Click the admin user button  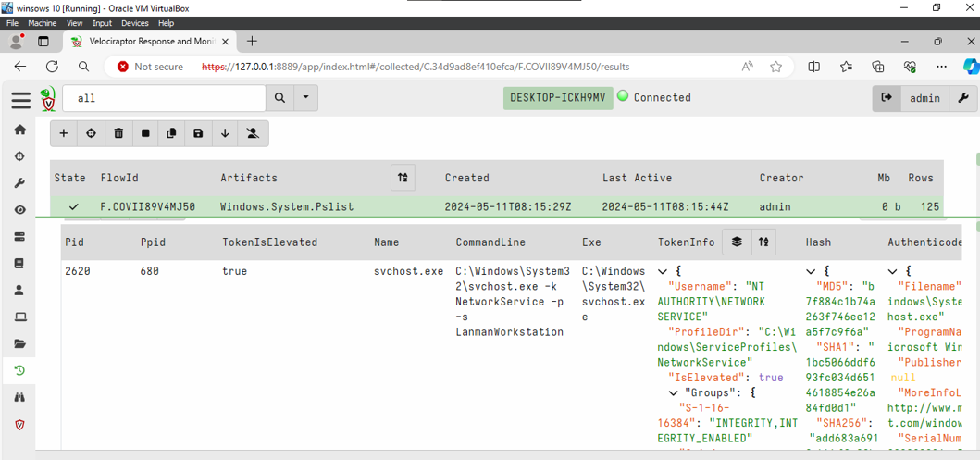[925, 97]
